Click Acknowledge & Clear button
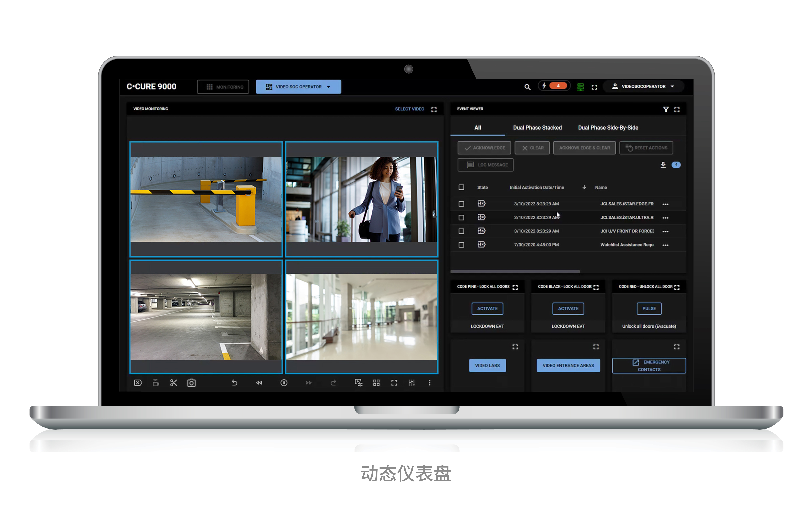The height and width of the screenshot is (508, 812). click(x=584, y=148)
